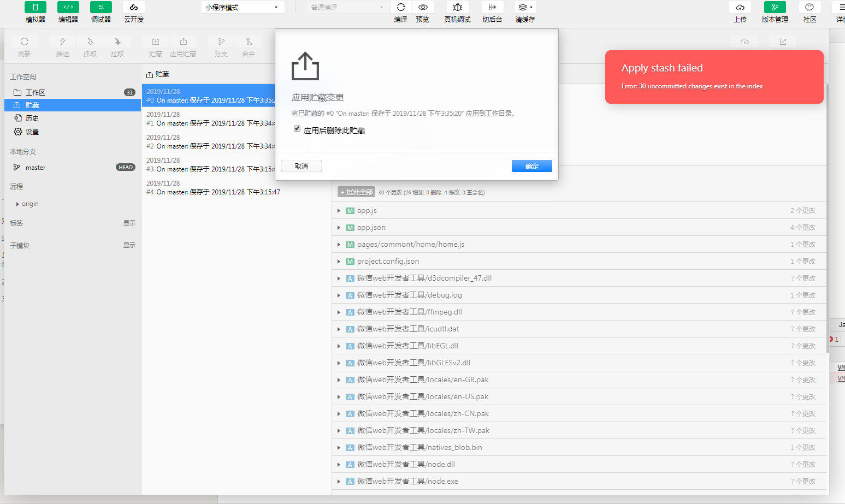Select 工作区 in the workspace sidebar
Image resolution: width=845 pixels, height=504 pixels.
pos(73,92)
